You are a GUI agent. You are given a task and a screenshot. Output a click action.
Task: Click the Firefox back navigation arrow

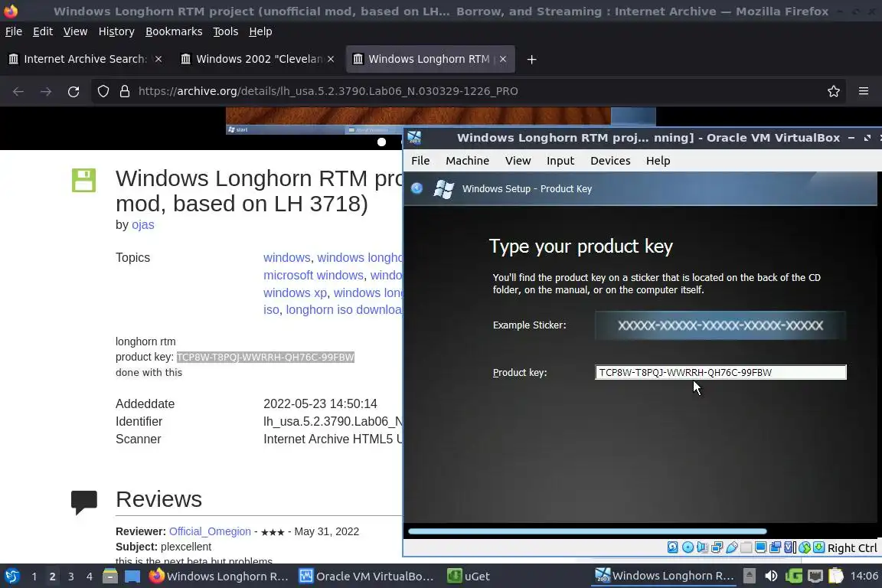(x=18, y=91)
